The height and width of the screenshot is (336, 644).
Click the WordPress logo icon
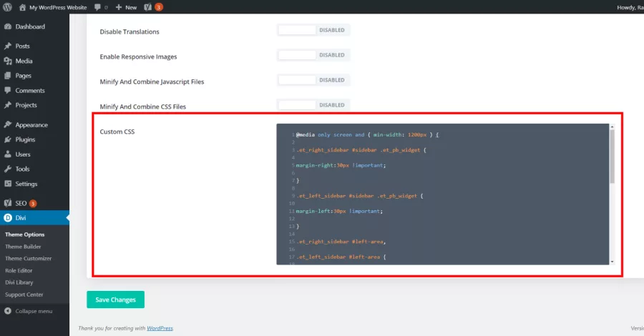click(7, 7)
